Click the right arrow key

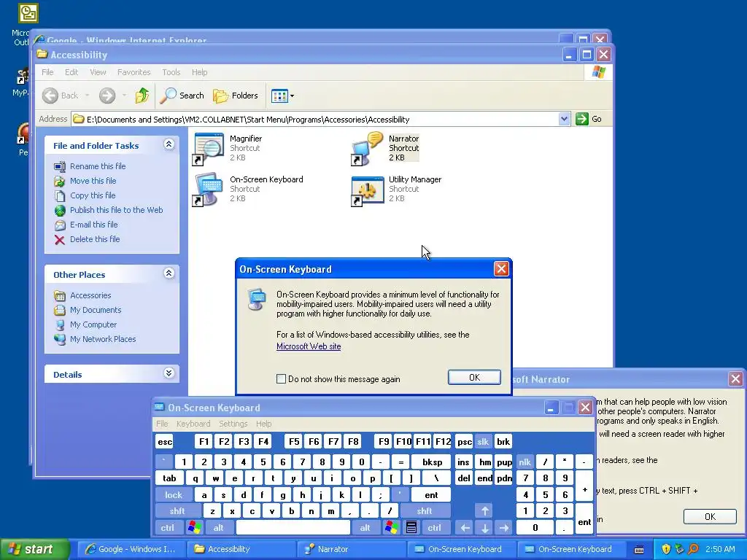tap(504, 528)
